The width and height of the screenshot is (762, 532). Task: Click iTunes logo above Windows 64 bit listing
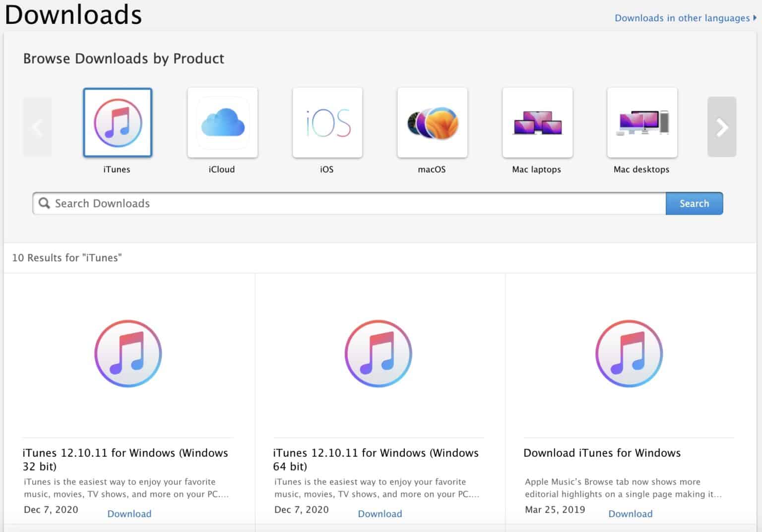pos(379,354)
